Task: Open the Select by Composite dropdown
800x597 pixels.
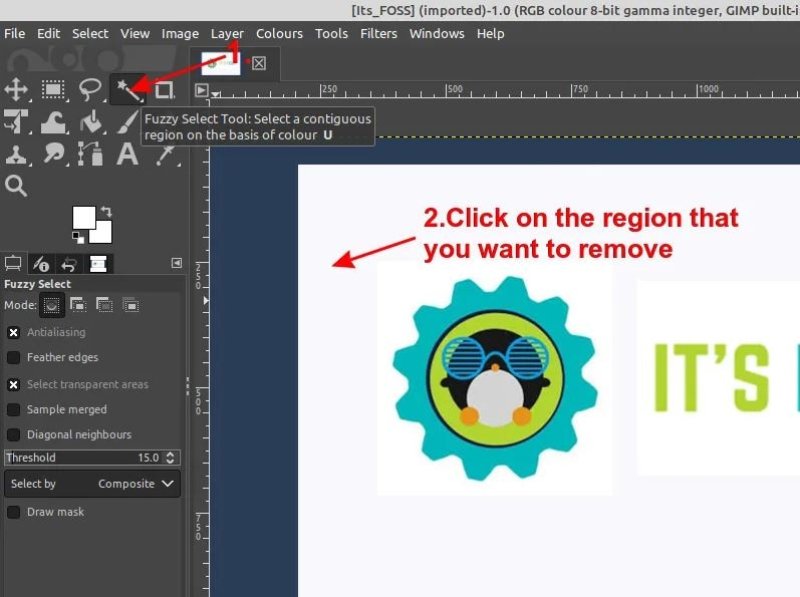Action: tap(92, 484)
